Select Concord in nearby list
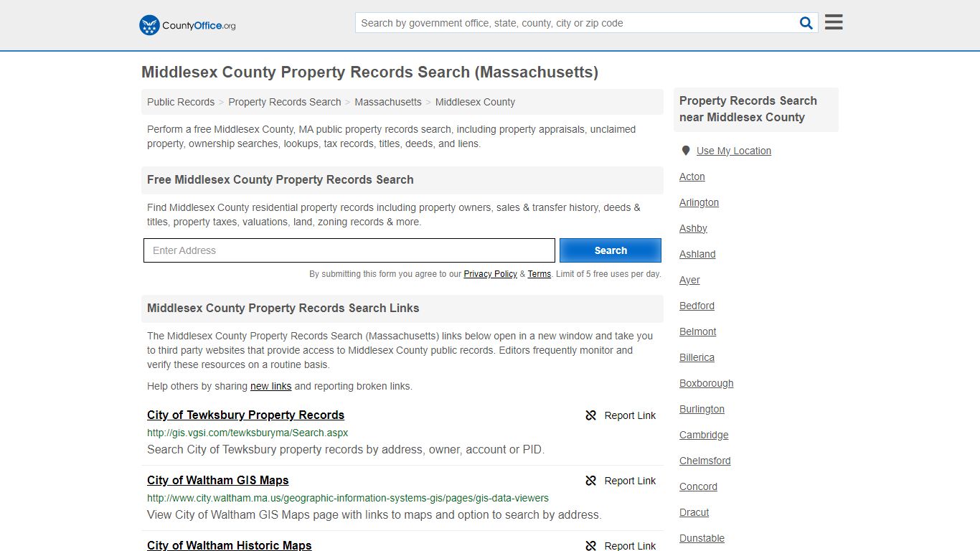Image resolution: width=980 pixels, height=551 pixels. click(698, 486)
